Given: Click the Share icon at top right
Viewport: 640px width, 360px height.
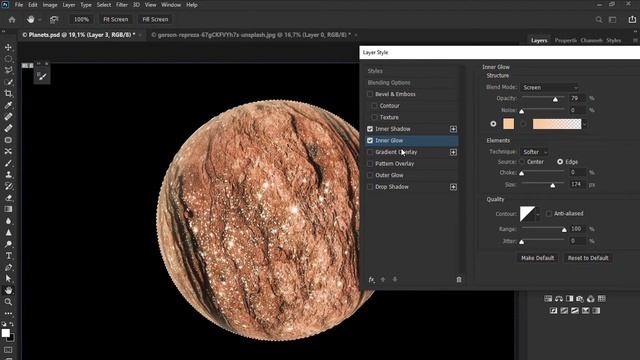Looking at the screenshot, I should point(632,20).
